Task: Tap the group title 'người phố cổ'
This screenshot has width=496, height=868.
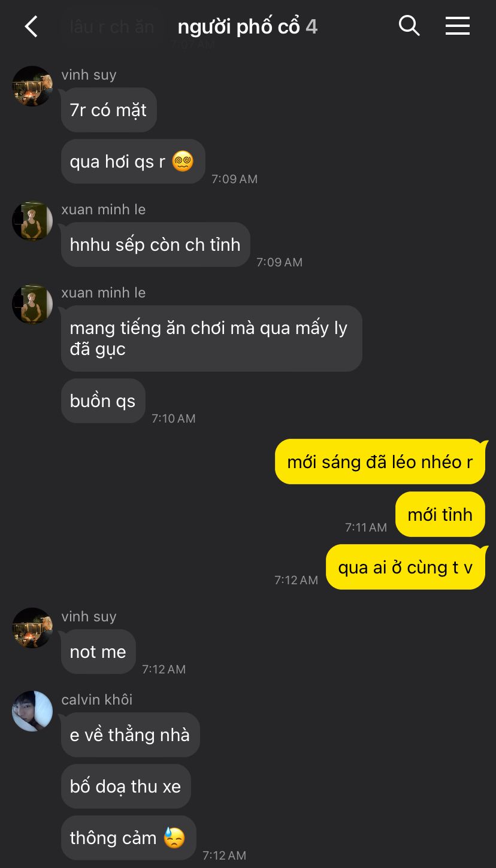Action: click(239, 27)
